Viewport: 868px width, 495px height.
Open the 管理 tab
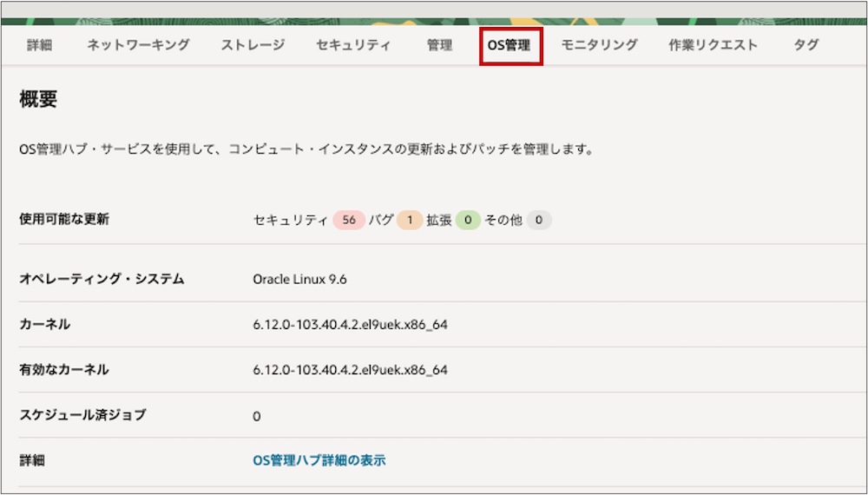[439, 45]
